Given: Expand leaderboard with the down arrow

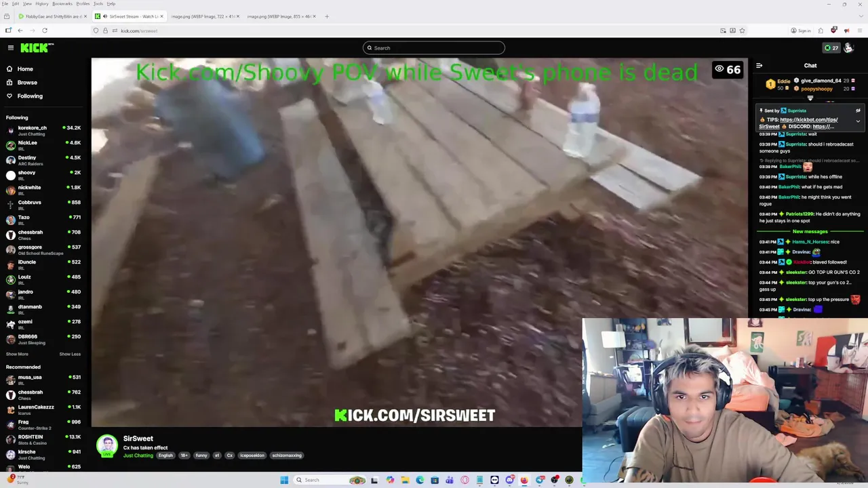Looking at the screenshot, I should click(x=810, y=99).
